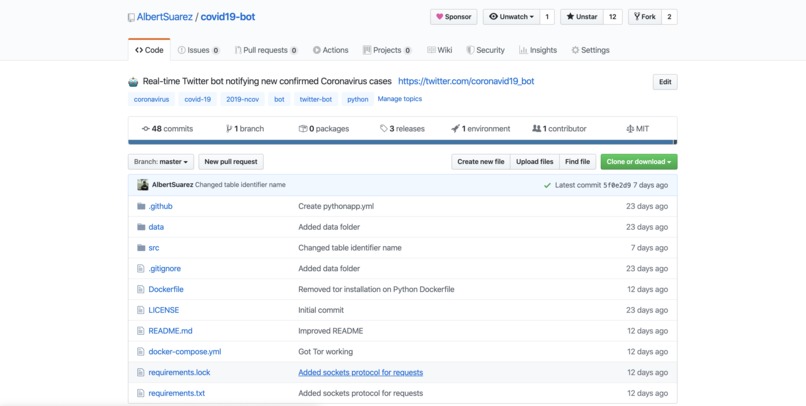
Task: Open the Unwatch dropdown
Action: [x=511, y=16]
